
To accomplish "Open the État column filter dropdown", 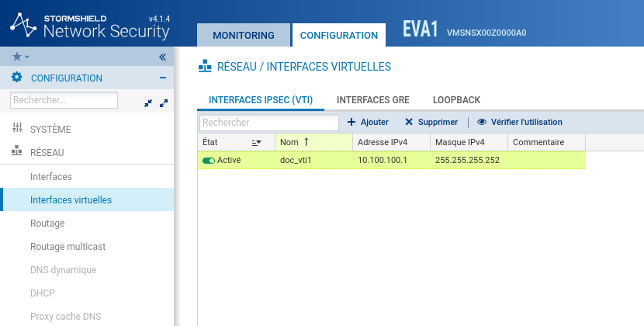I will point(257,143).
